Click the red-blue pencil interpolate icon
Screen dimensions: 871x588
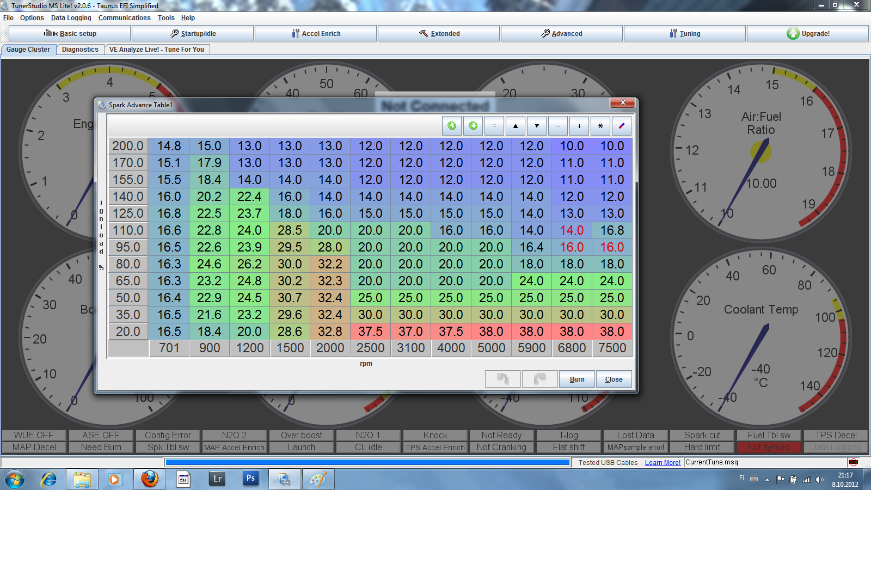pyautogui.click(x=622, y=126)
